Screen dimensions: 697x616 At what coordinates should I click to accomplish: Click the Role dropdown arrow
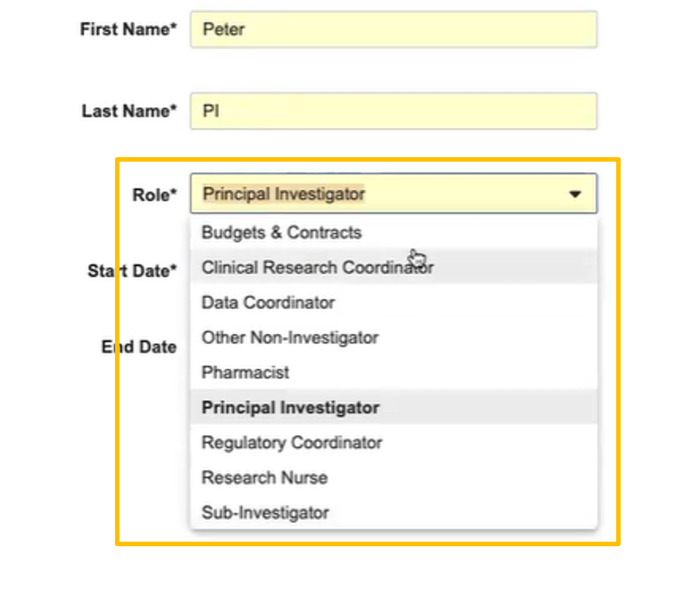(575, 194)
